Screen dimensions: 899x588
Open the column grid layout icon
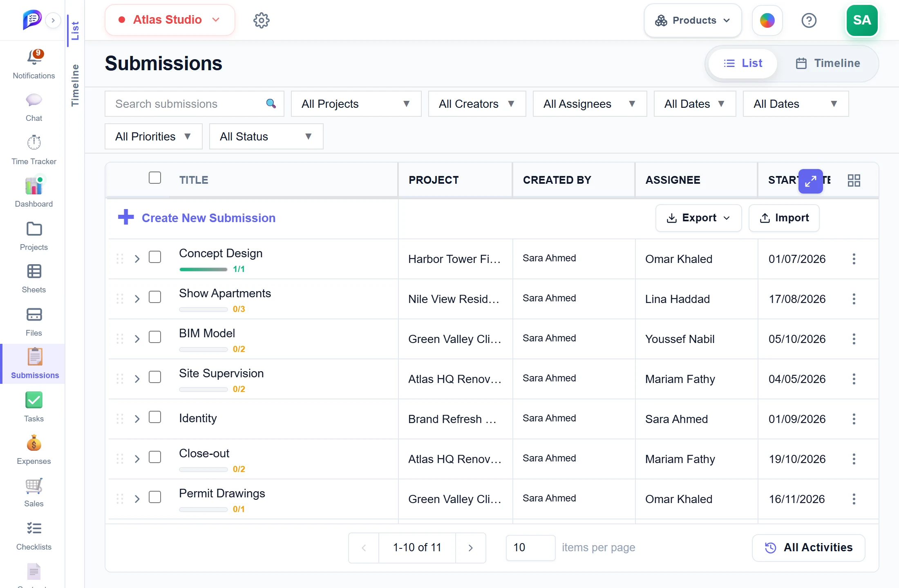(854, 180)
